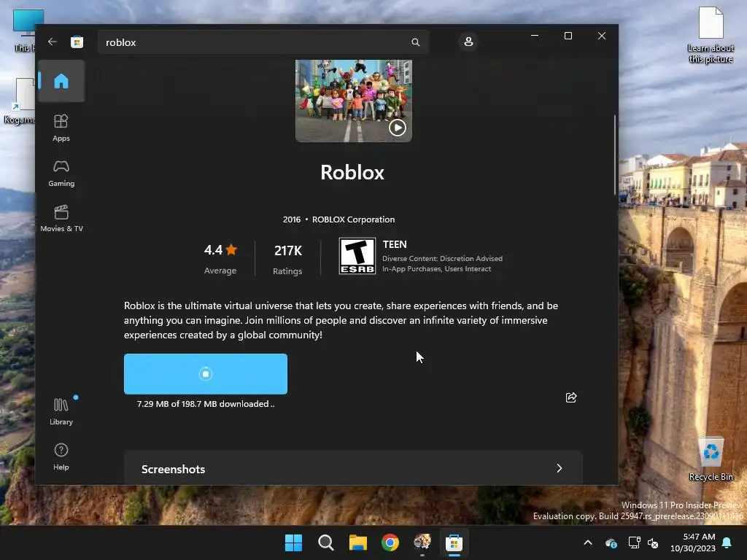Go back with the Store back arrow
747x560 pixels.
53,42
